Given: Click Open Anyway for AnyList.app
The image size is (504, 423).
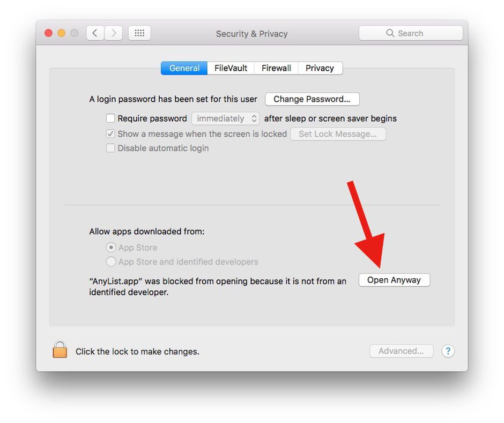Looking at the screenshot, I should (394, 280).
